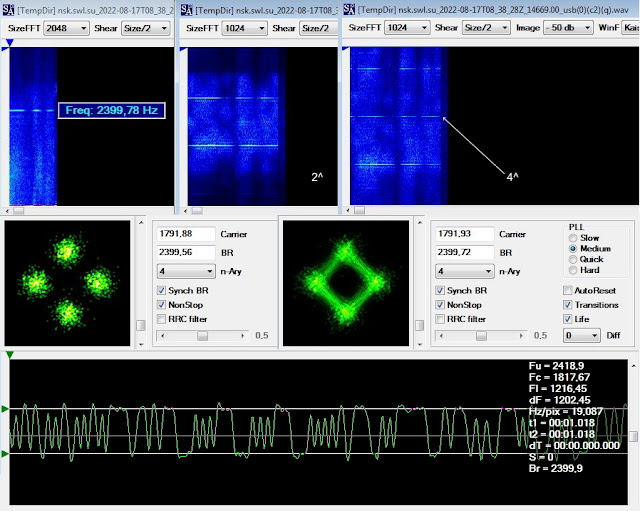
Task: Click the dF = 1202,45 readout
Action: pos(559,400)
